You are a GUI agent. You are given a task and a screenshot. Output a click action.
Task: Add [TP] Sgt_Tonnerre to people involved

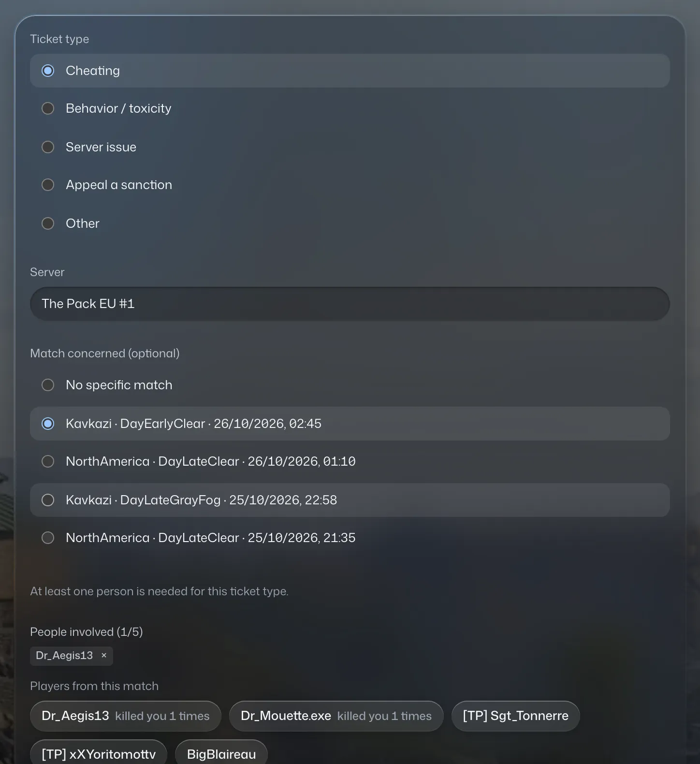tap(515, 716)
